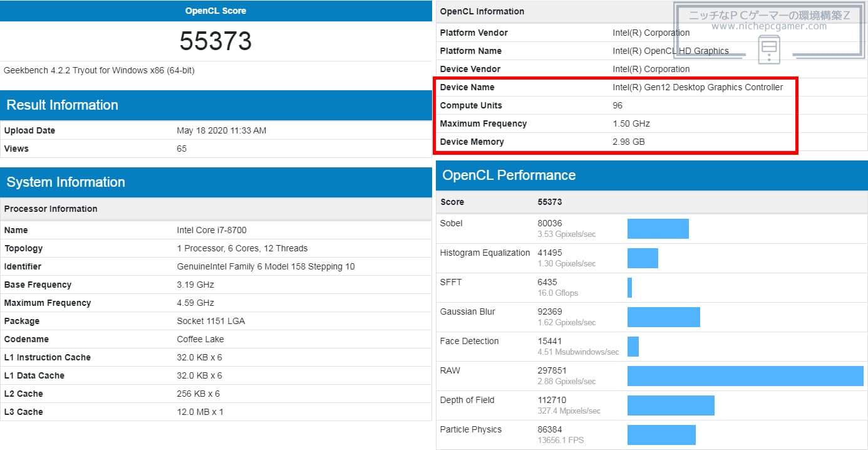Select the Device Name row value

pyautogui.click(x=698, y=87)
